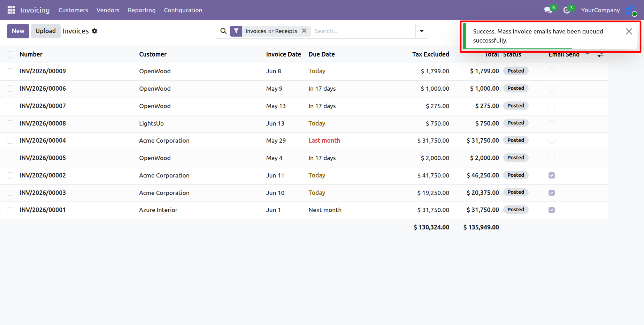The image size is (644, 325).
Task: Click the filter funnel icon
Action: 236,31
